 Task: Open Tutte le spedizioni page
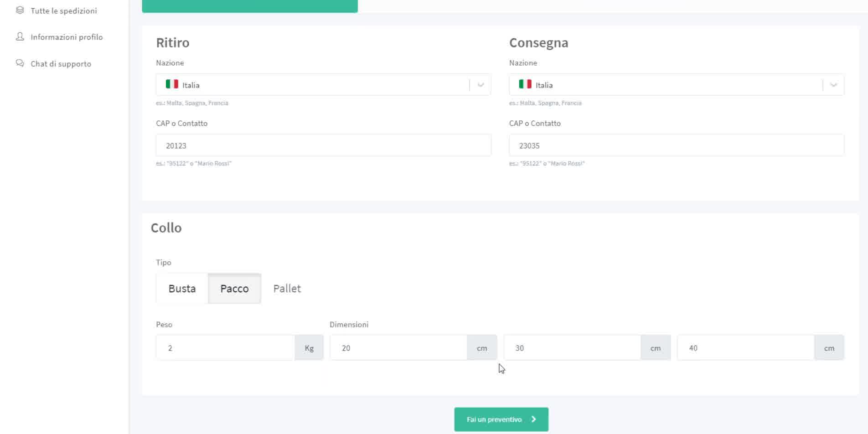64,10
